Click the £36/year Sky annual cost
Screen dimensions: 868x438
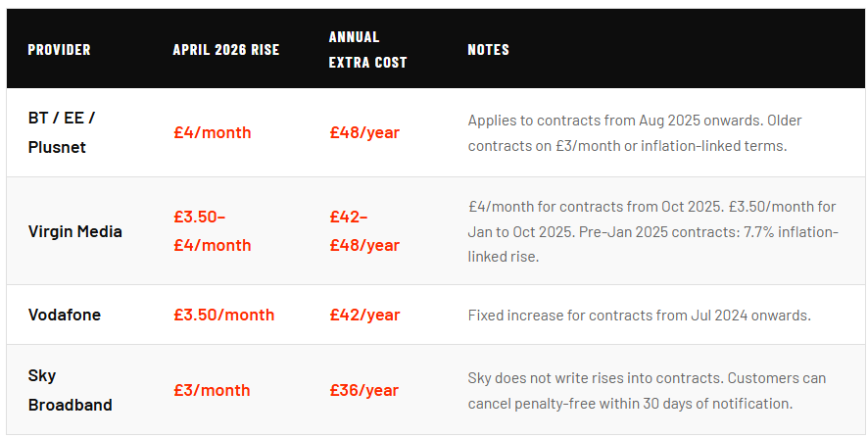coord(364,390)
